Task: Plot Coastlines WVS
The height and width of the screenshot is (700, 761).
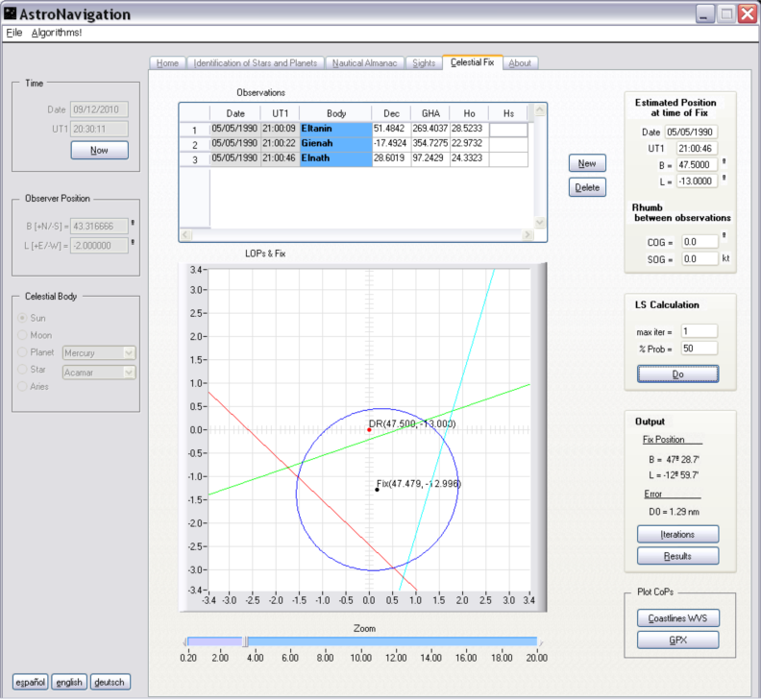Action: pos(678,618)
